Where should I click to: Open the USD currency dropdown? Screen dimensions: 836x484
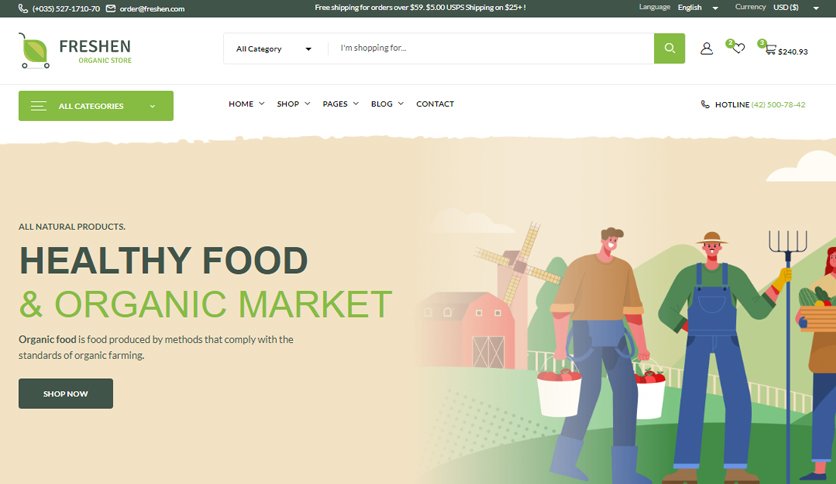click(796, 7)
